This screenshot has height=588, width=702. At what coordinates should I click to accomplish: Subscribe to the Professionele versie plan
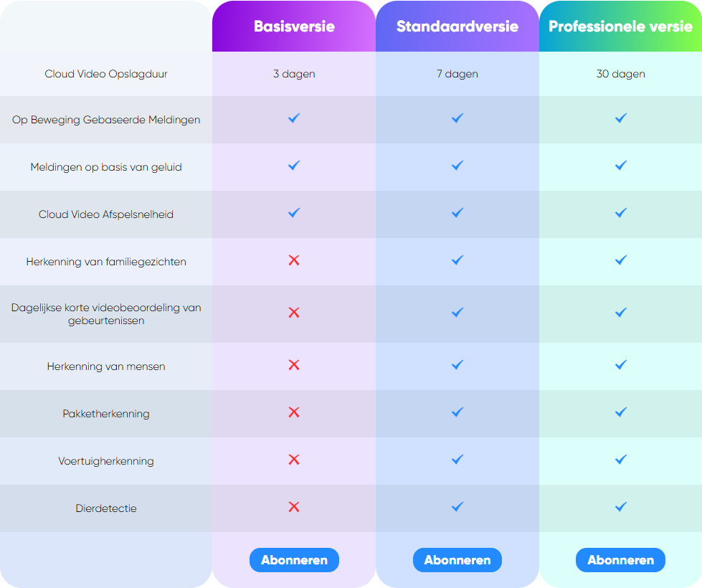tap(620, 560)
